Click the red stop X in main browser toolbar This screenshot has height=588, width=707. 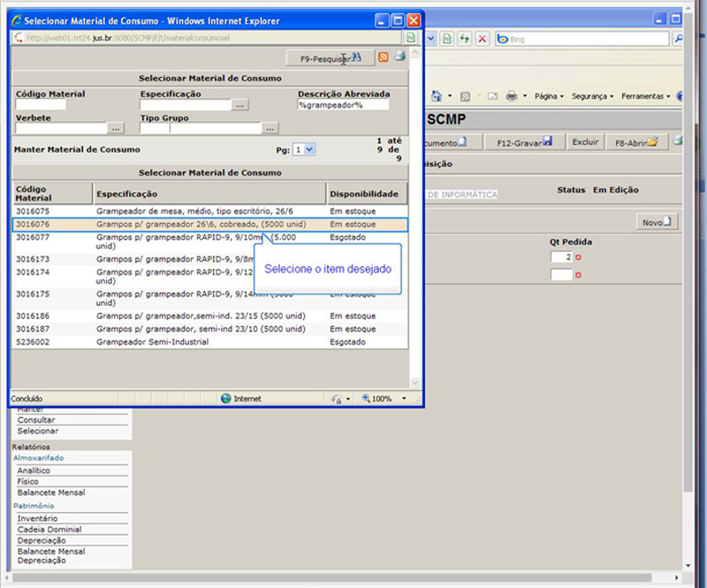pyautogui.click(x=482, y=39)
